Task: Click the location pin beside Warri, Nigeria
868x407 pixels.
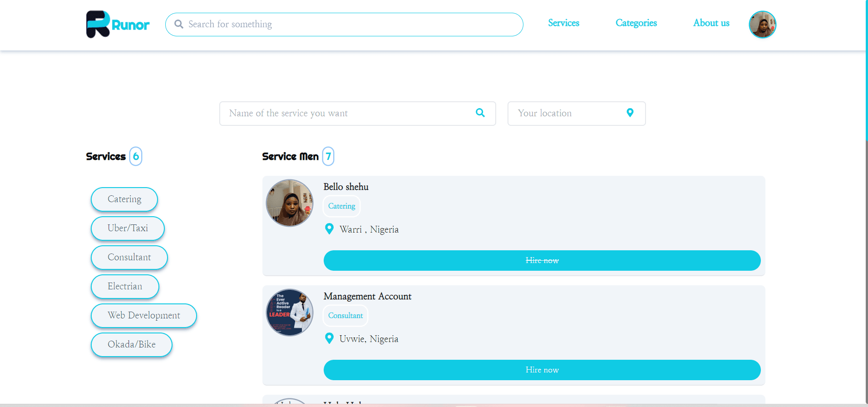Action: 330,229
